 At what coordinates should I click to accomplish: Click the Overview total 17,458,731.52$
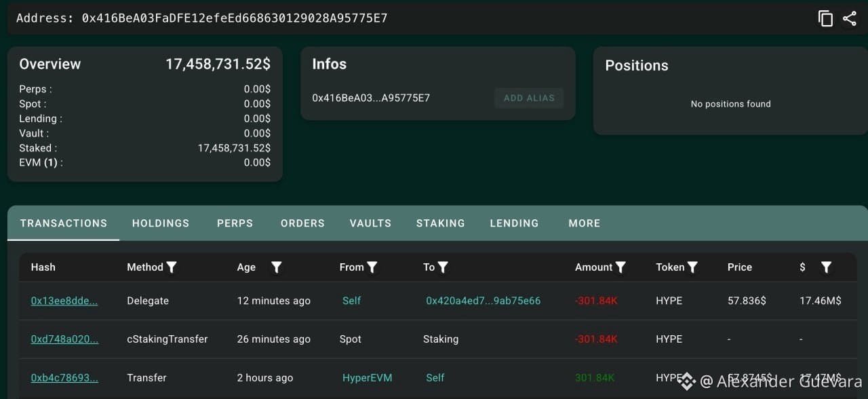point(218,64)
